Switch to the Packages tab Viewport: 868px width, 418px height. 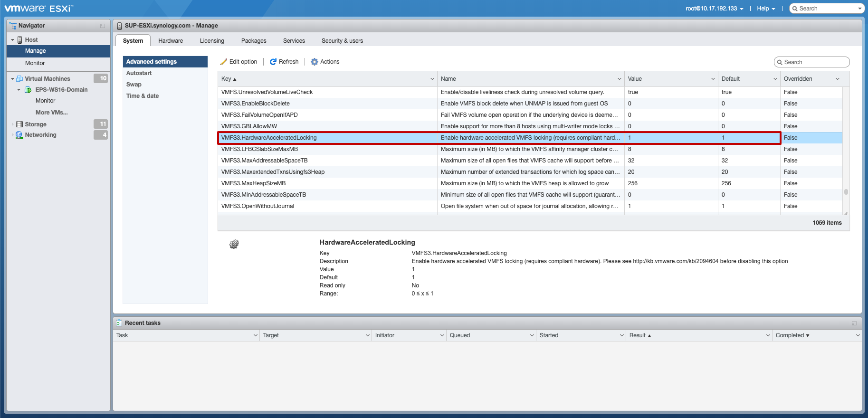[x=254, y=41]
